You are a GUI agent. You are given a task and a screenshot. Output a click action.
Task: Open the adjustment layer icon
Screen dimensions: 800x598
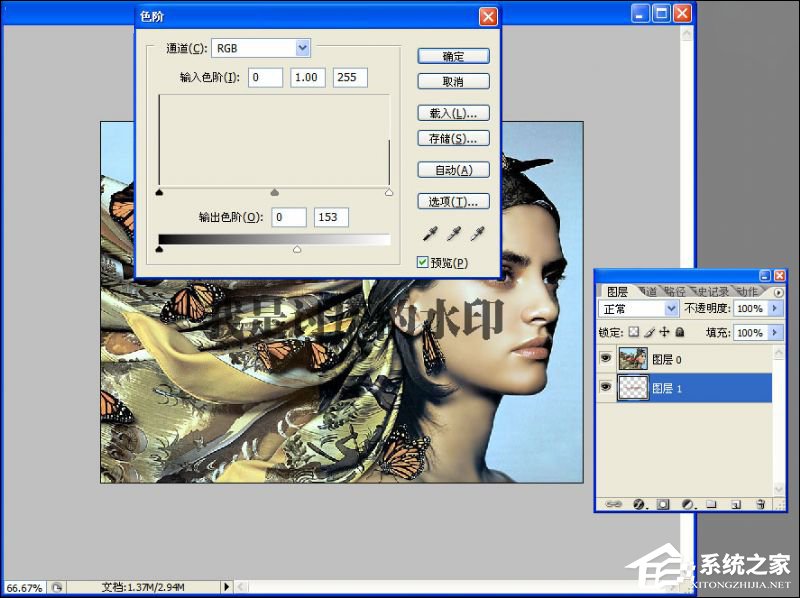pyautogui.click(x=688, y=503)
